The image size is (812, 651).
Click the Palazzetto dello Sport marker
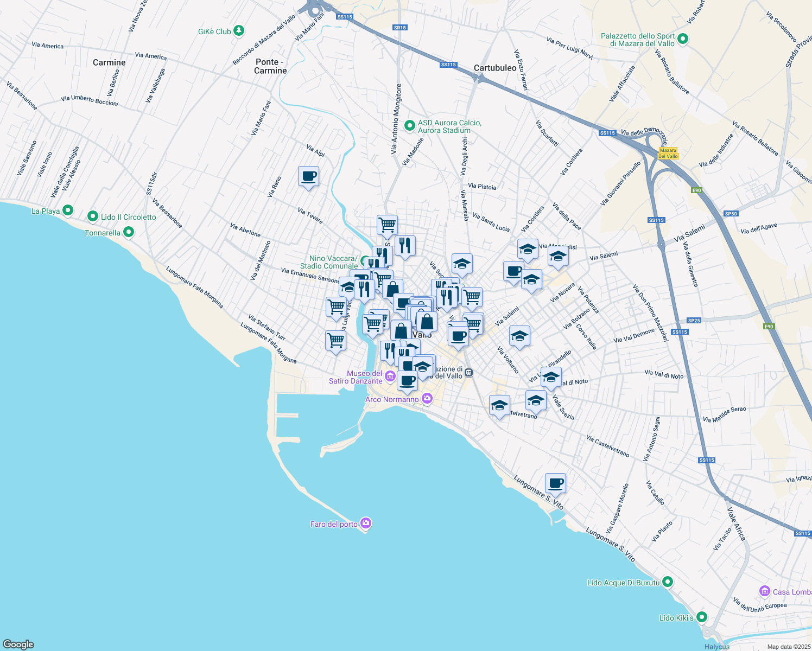pos(683,39)
